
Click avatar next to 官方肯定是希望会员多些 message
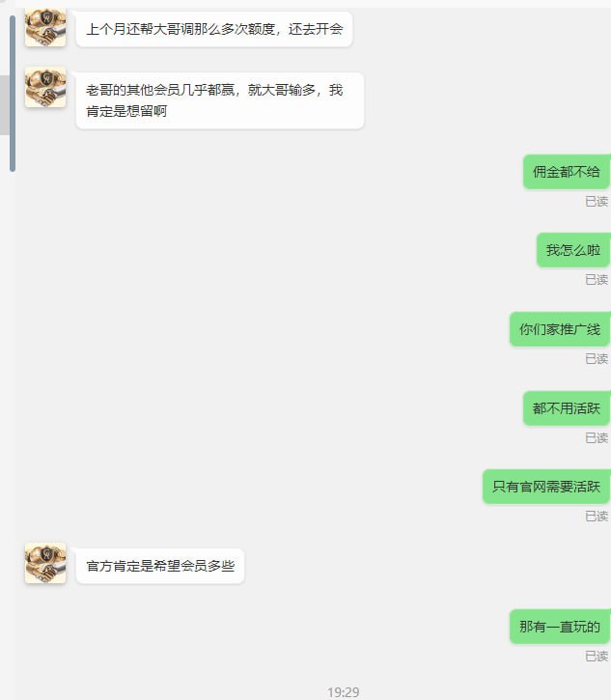(x=45, y=563)
